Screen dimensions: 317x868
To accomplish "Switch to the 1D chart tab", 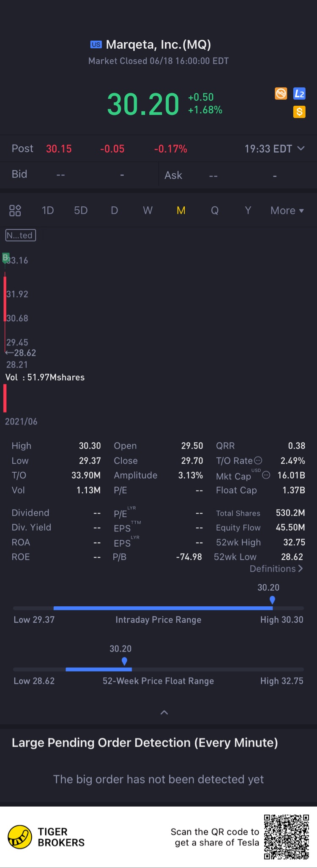I will pyautogui.click(x=48, y=211).
